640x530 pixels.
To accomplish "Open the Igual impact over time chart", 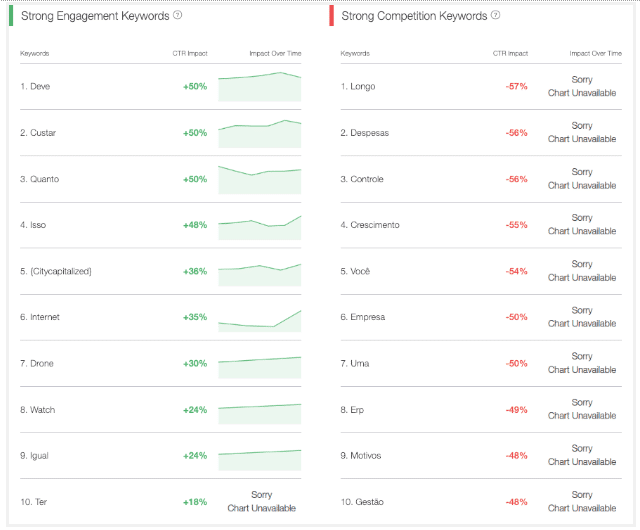I will coord(260,460).
